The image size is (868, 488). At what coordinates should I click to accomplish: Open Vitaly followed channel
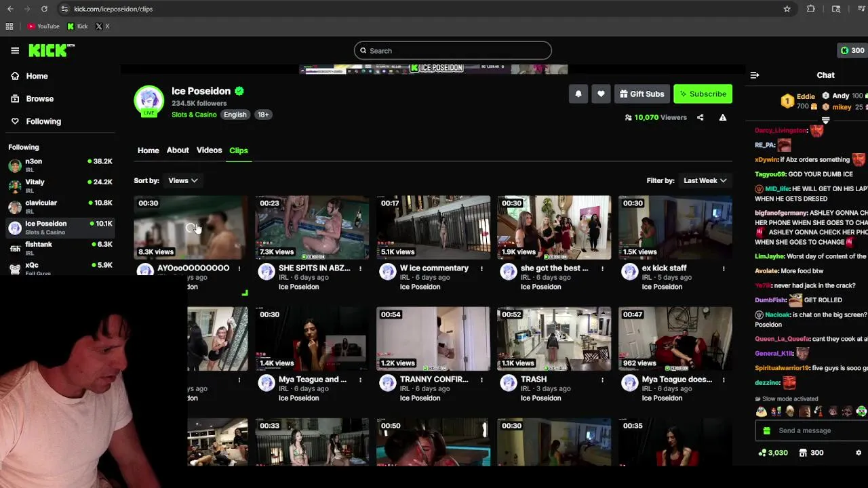(x=60, y=186)
